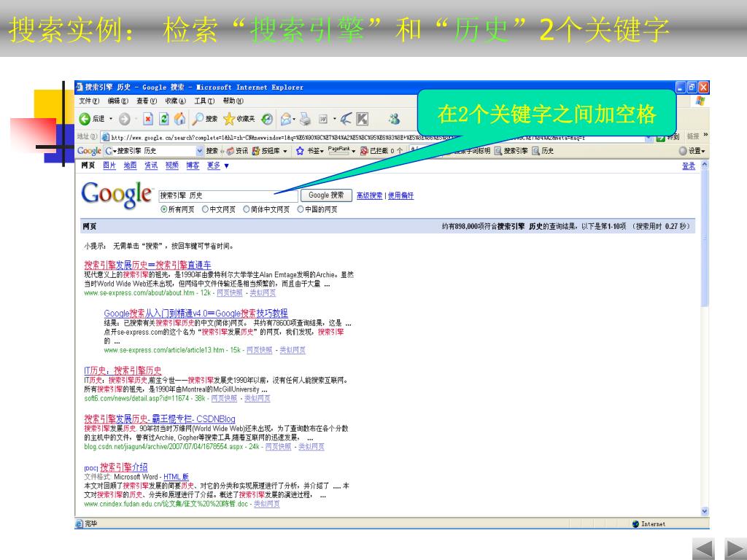Open the PageRank dropdown
The height and width of the screenshot is (560, 747).
pyautogui.click(x=354, y=152)
